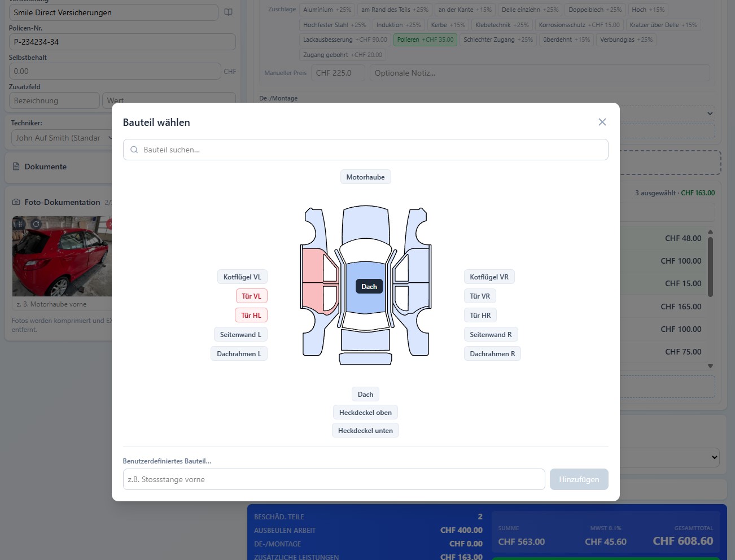Click the services list scrollbar
The image size is (735, 560).
[x=710, y=266]
